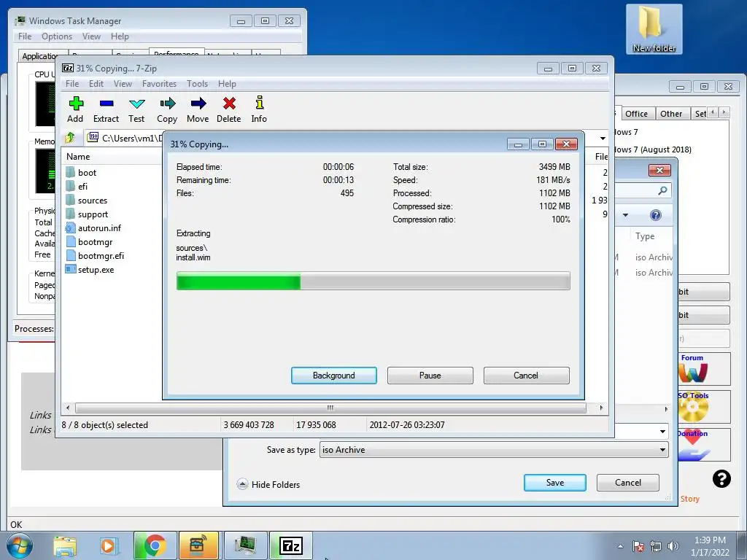Click the volume speaker tray icon

pos(673,546)
